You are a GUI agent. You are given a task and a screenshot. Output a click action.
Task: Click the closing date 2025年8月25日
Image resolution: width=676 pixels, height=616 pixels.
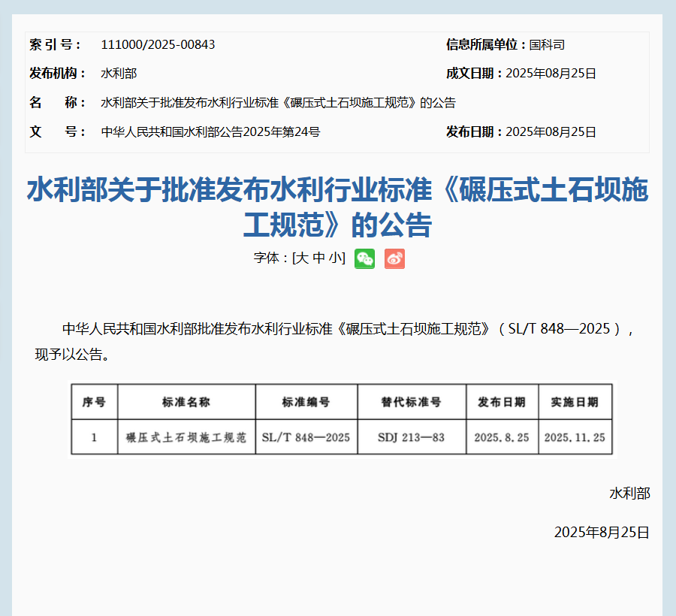point(602,533)
